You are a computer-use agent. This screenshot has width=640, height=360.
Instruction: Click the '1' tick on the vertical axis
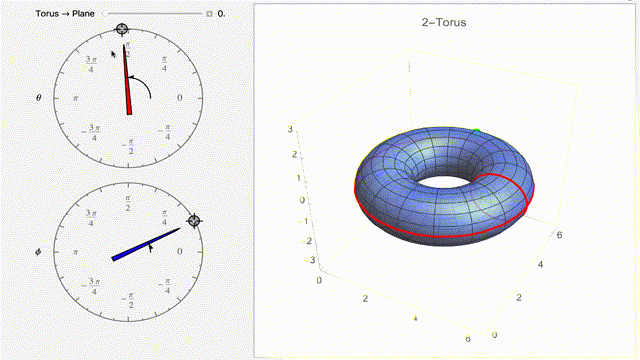click(299, 178)
